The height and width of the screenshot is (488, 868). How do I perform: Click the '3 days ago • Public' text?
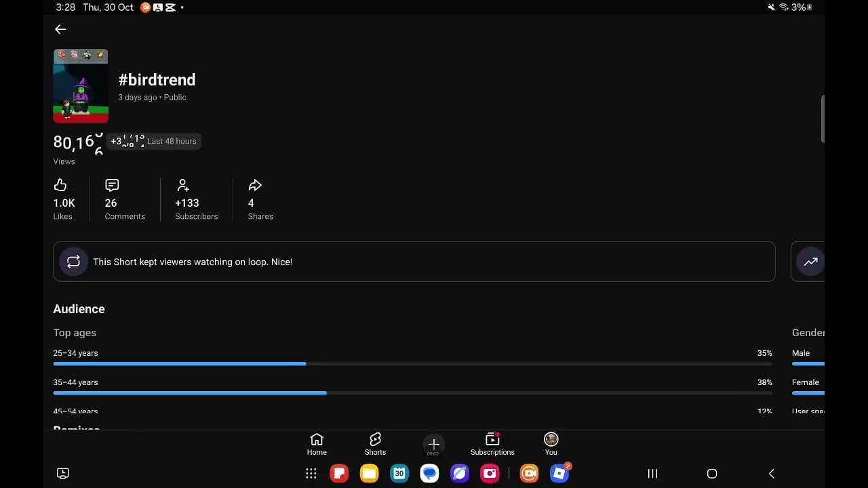click(x=152, y=97)
